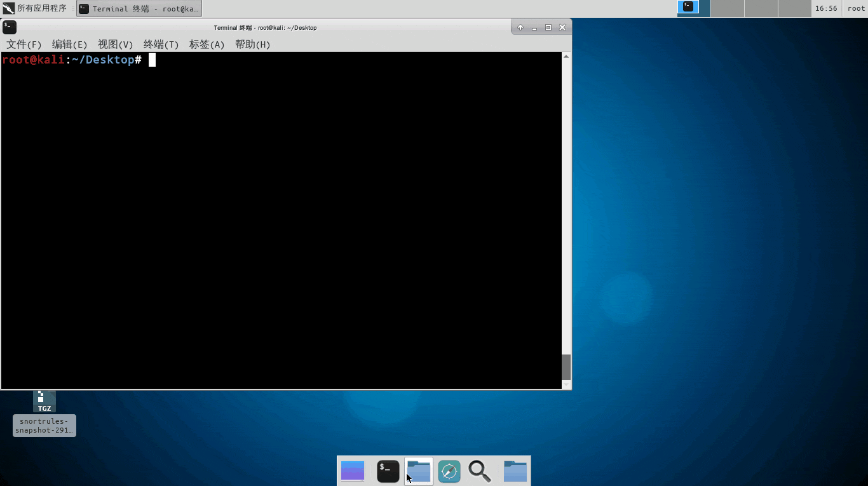The height and width of the screenshot is (486, 868).
Task: Open the 文件(F) menu
Action: tap(24, 44)
